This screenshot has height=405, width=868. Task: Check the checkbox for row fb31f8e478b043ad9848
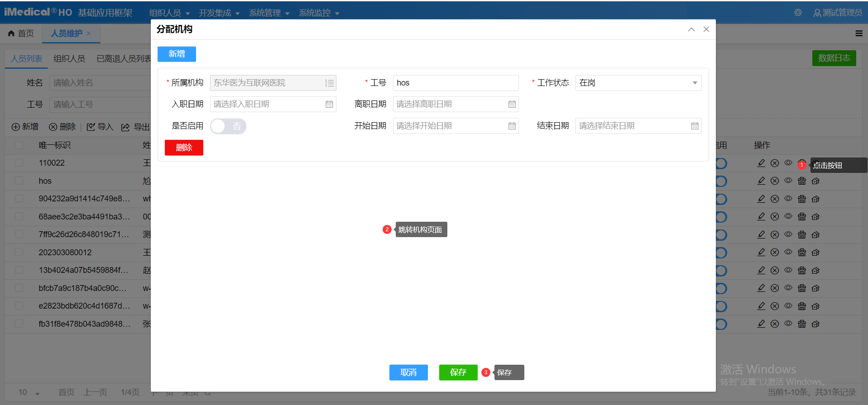pyautogui.click(x=19, y=324)
